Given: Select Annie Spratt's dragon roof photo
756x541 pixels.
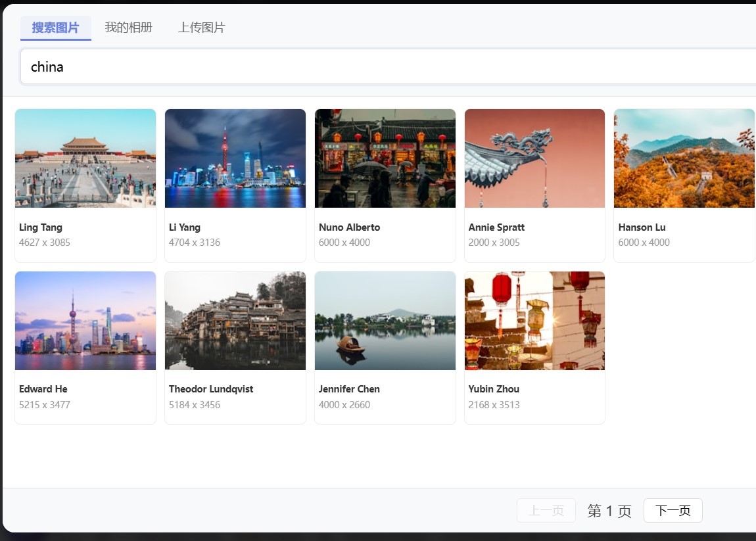Looking at the screenshot, I should tap(534, 158).
